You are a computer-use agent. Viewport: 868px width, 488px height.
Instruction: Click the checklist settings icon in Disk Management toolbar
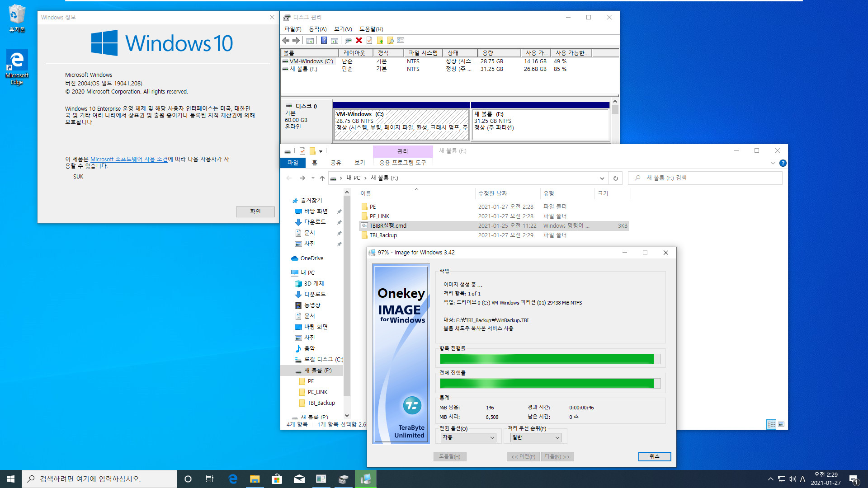(x=401, y=41)
